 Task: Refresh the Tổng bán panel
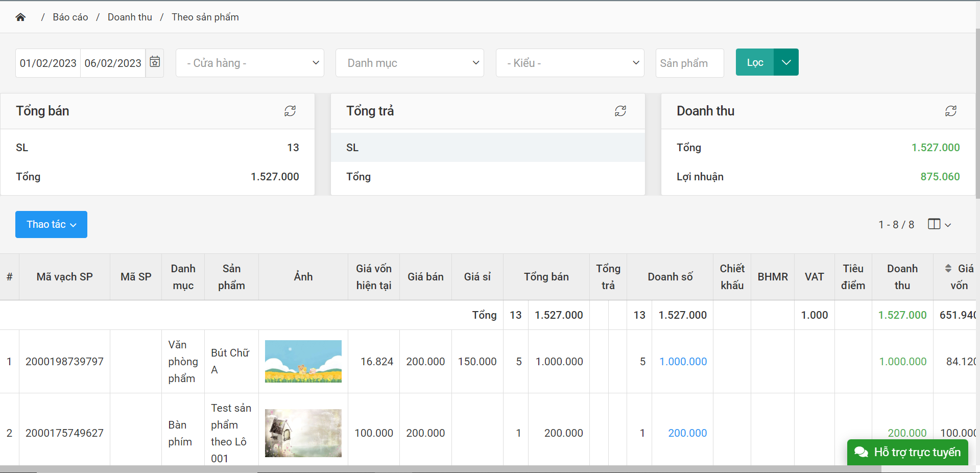(290, 111)
